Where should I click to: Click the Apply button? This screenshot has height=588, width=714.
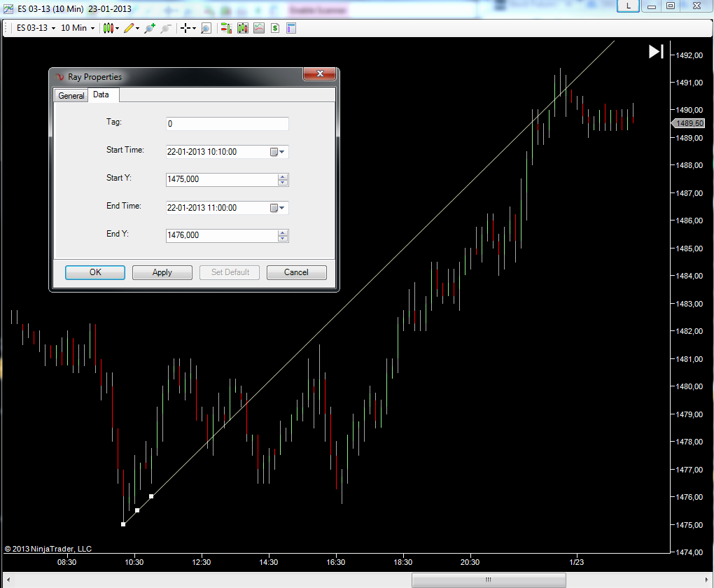click(x=162, y=272)
